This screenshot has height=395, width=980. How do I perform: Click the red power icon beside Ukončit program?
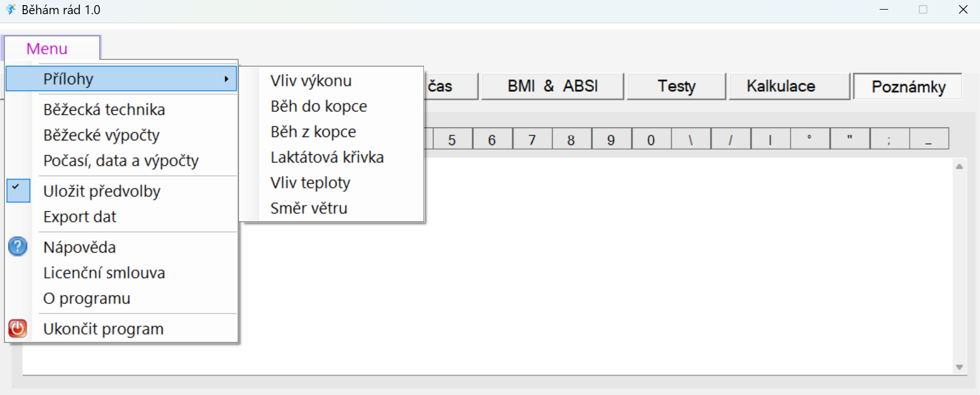18,328
